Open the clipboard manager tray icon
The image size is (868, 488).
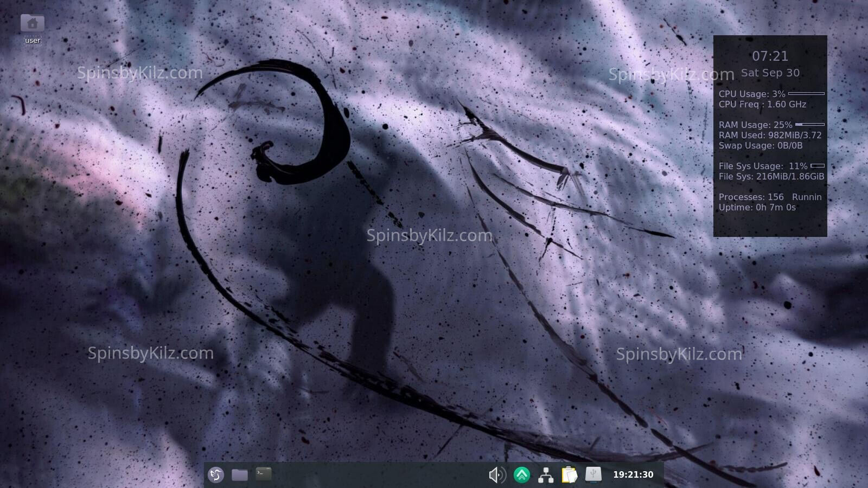[569, 475]
